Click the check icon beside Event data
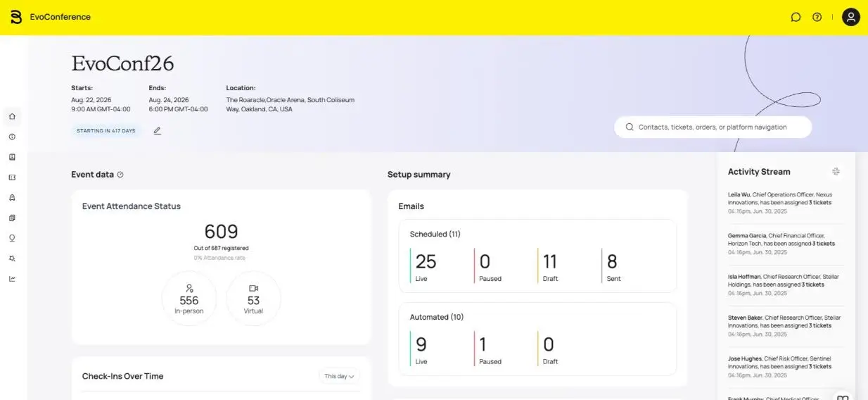The image size is (868, 400). click(120, 175)
